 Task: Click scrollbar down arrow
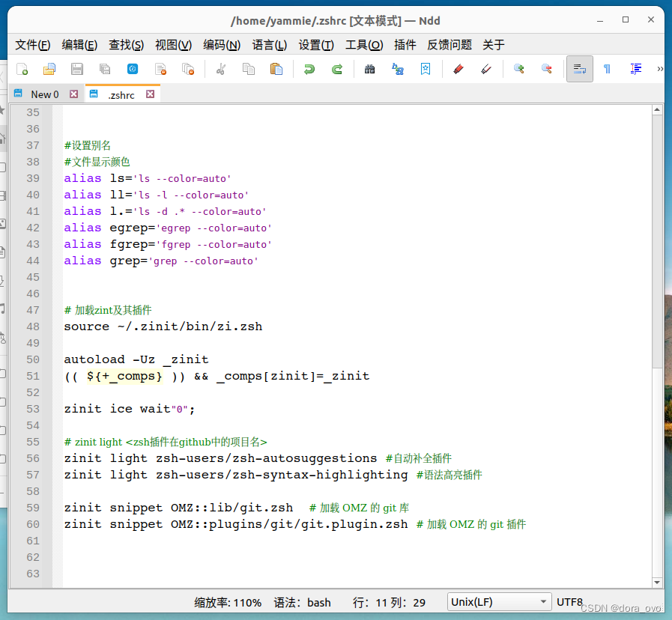point(657,583)
